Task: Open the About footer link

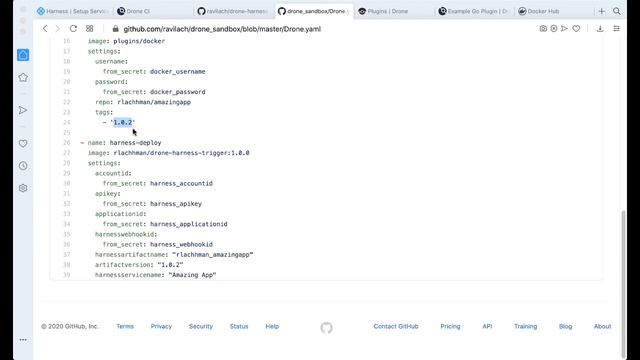Action: click(602, 327)
